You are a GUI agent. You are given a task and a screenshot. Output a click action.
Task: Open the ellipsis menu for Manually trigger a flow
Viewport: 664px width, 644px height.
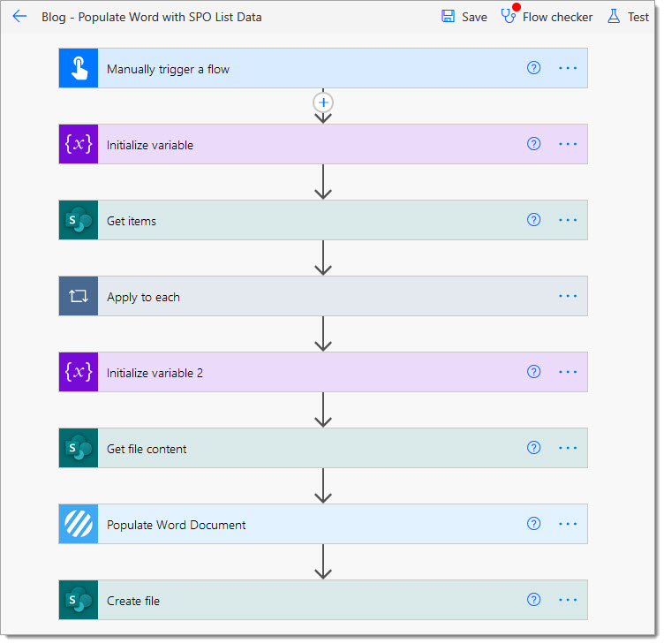(568, 68)
